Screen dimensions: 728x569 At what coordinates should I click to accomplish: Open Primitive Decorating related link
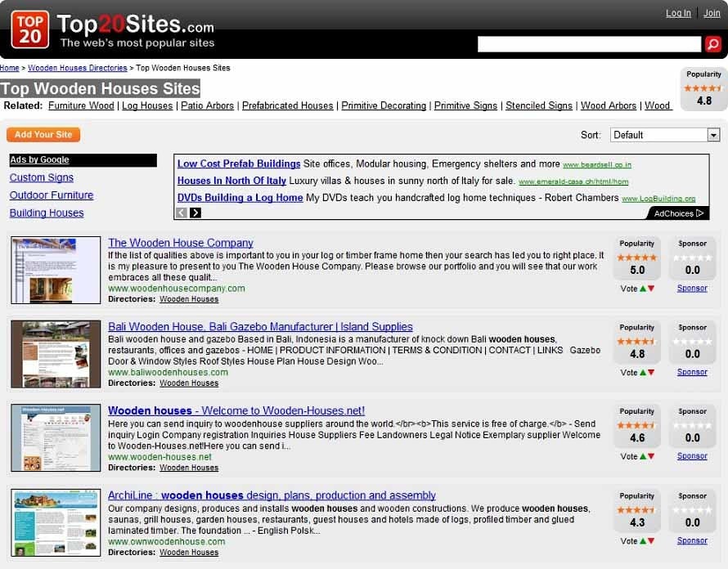tap(384, 105)
